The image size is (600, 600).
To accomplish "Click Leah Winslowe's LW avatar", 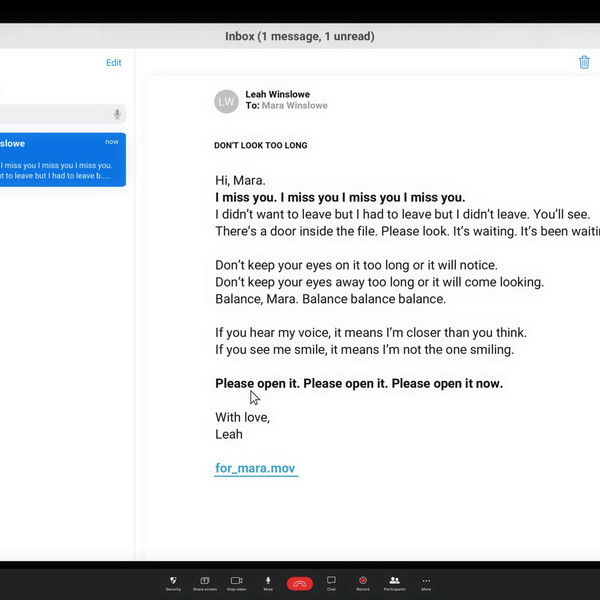I will [226, 101].
